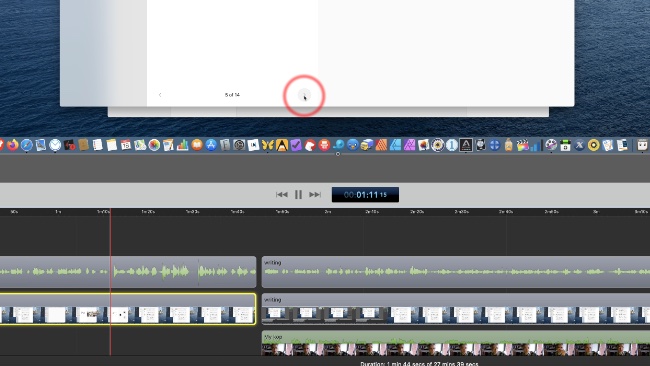Select the 'My loop' camera clip
Viewport: 650px width, 366px height.
tap(456, 343)
